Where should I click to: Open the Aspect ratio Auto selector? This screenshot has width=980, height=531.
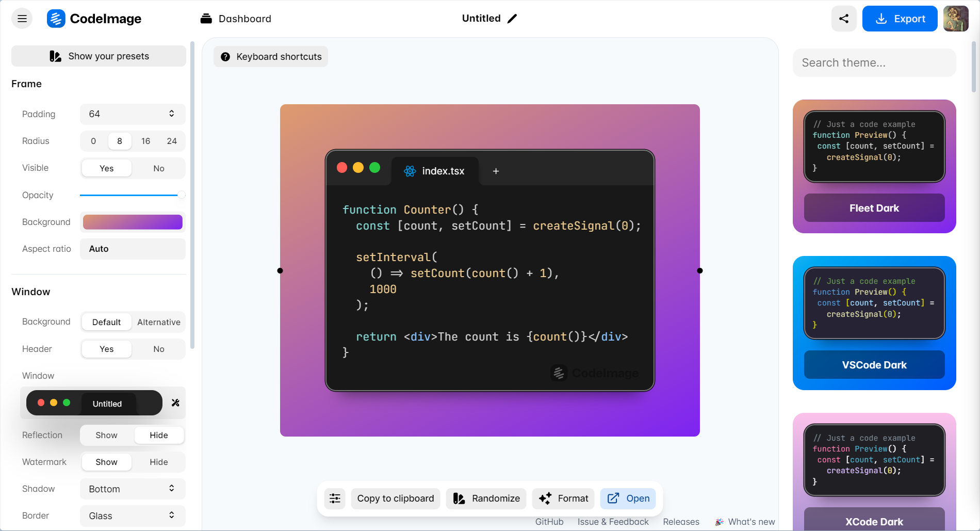coord(133,249)
